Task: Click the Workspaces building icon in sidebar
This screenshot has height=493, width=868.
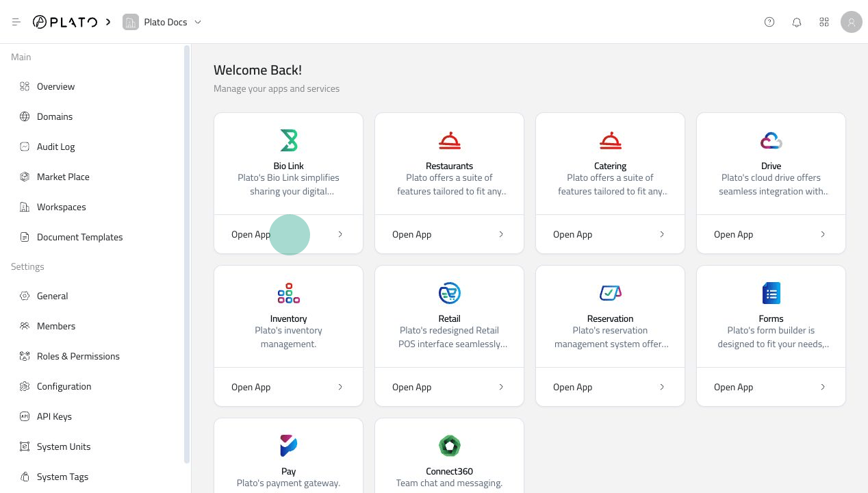Action: tap(25, 207)
